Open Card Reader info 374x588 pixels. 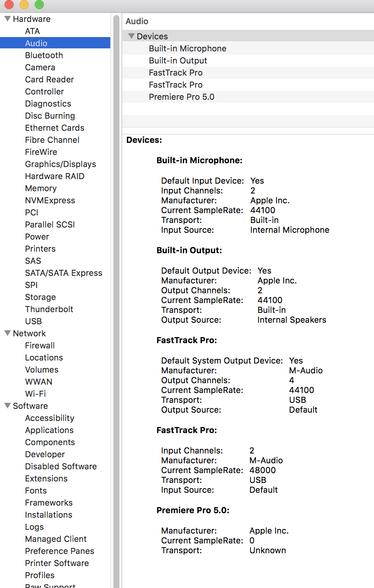[x=49, y=79]
